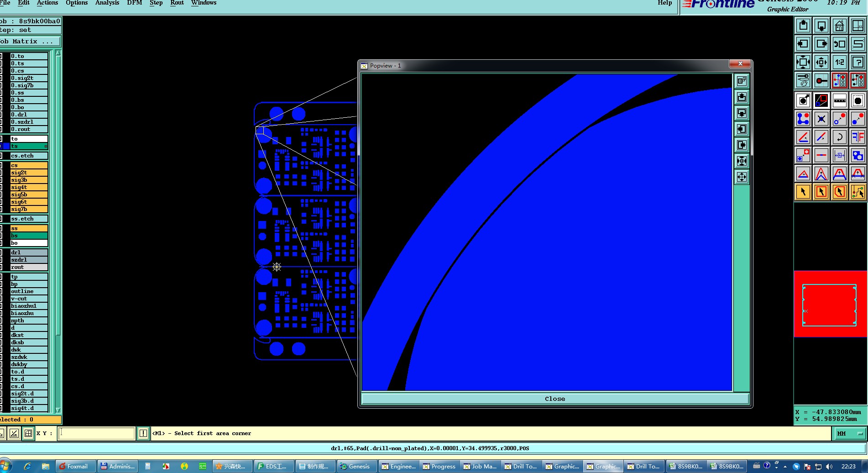
Task: Select the sig3b layer row
Action: 29,180
